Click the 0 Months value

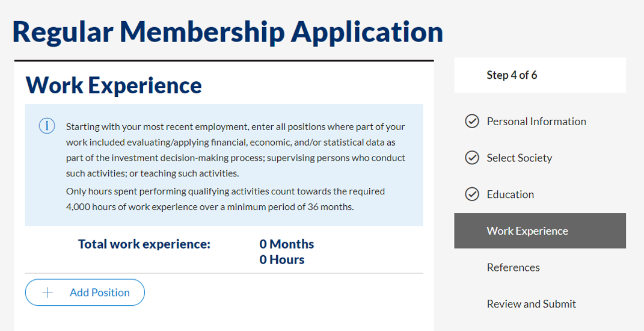287,244
